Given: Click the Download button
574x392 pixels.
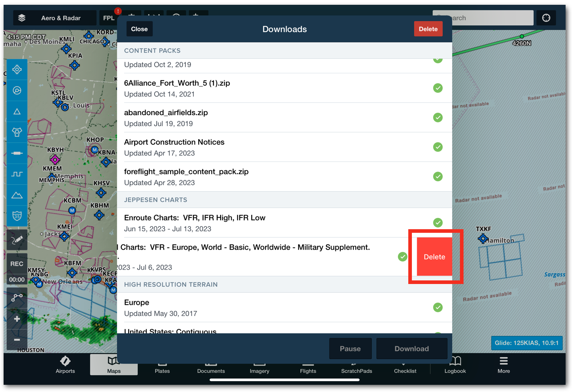Looking at the screenshot, I should (411, 348).
